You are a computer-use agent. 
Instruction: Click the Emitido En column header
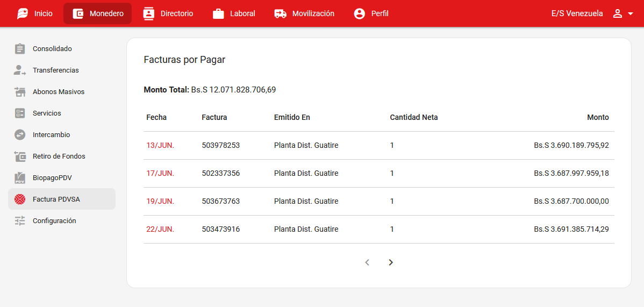(x=292, y=118)
